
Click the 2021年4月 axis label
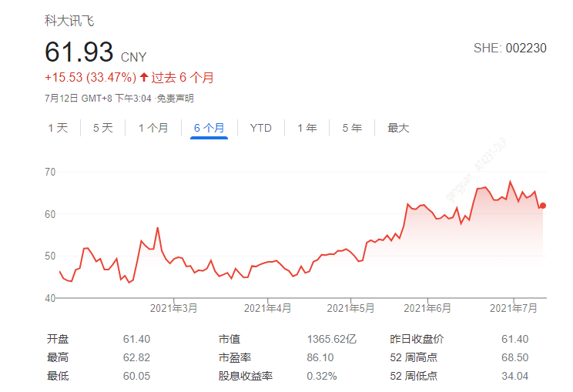click(267, 308)
